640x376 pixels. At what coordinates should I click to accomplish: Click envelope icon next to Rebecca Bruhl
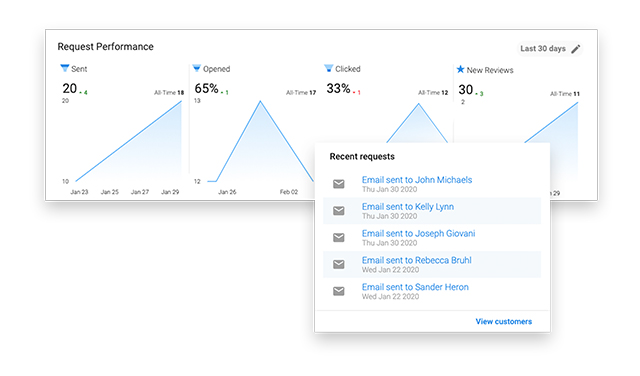point(339,265)
